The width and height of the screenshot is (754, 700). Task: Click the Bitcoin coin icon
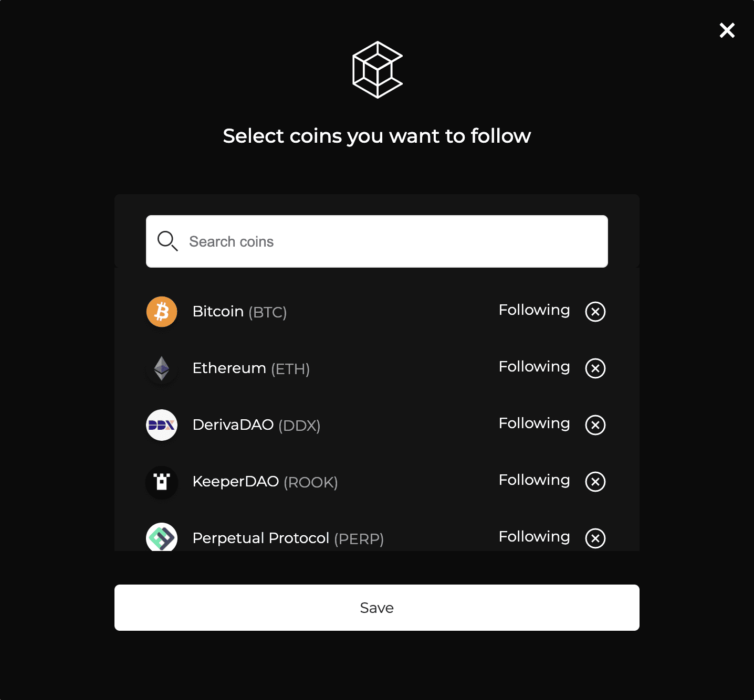pyautogui.click(x=162, y=311)
